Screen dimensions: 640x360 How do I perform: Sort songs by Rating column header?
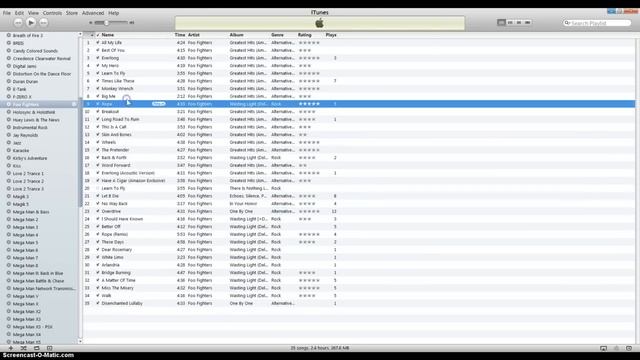tap(304, 35)
